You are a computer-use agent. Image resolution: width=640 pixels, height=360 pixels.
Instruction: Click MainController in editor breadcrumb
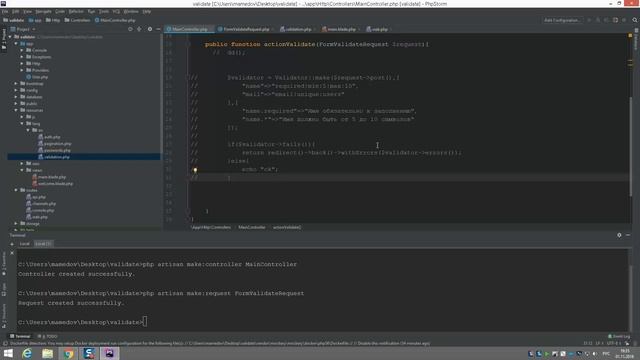(252, 227)
